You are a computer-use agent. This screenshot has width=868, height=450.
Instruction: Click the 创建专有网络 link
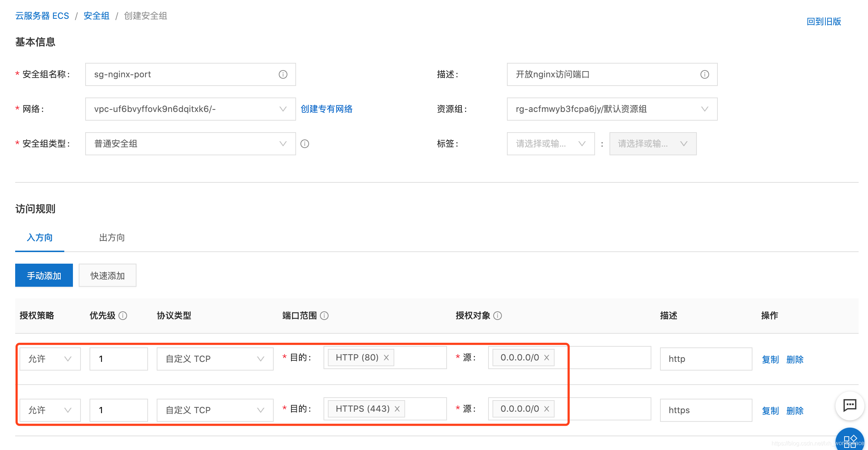[326, 109]
